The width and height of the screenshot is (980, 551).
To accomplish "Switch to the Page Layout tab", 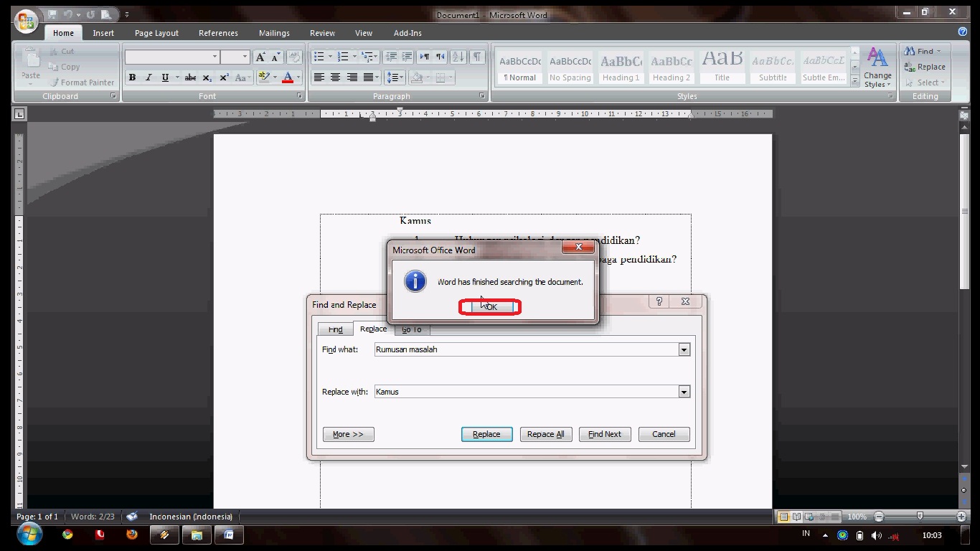I will click(156, 33).
